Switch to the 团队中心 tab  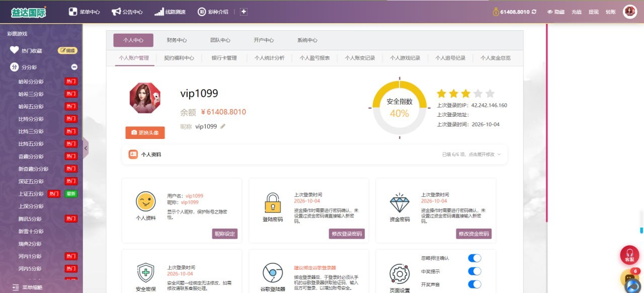pyautogui.click(x=220, y=40)
